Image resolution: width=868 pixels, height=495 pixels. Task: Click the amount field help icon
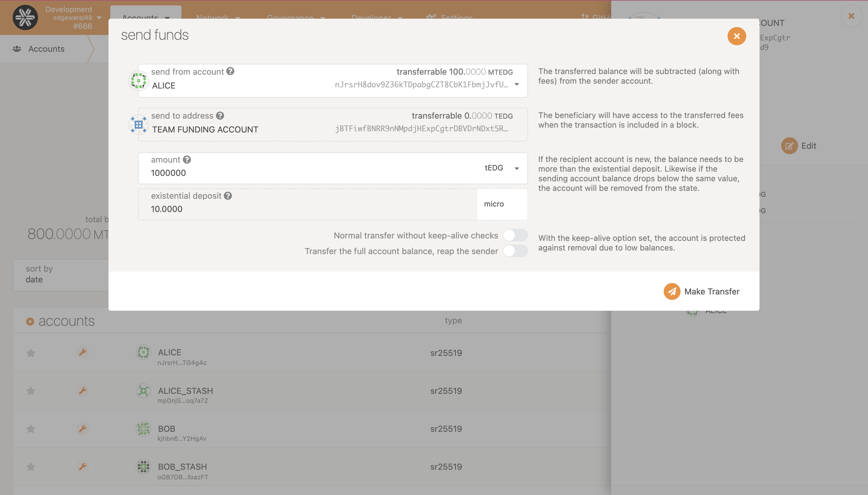click(x=187, y=160)
